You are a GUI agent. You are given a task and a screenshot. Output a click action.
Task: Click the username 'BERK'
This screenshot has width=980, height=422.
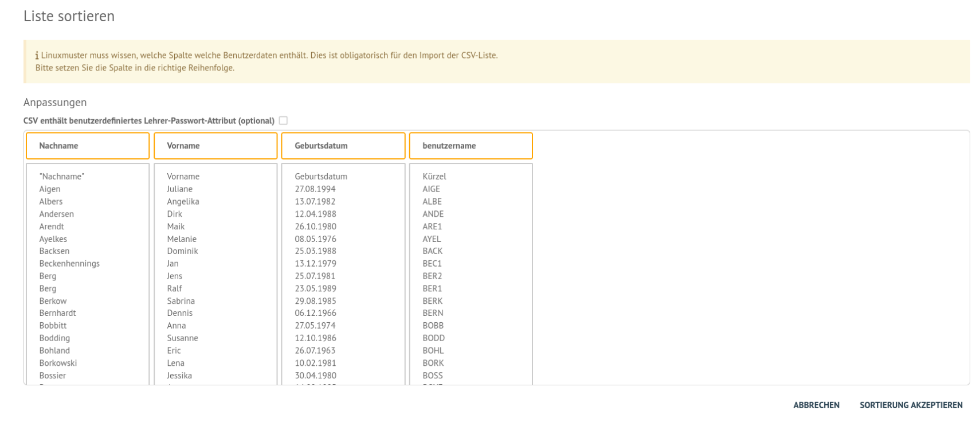click(433, 301)
